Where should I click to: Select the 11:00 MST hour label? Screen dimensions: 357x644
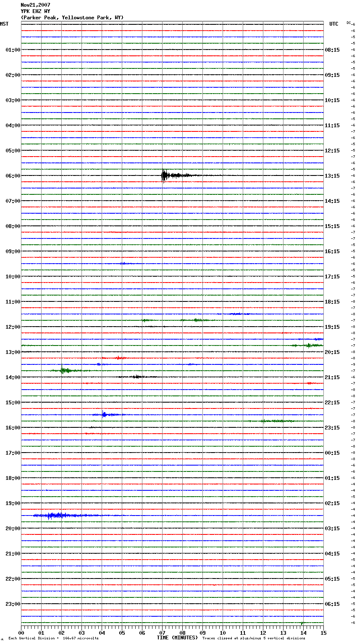point(13,302)
